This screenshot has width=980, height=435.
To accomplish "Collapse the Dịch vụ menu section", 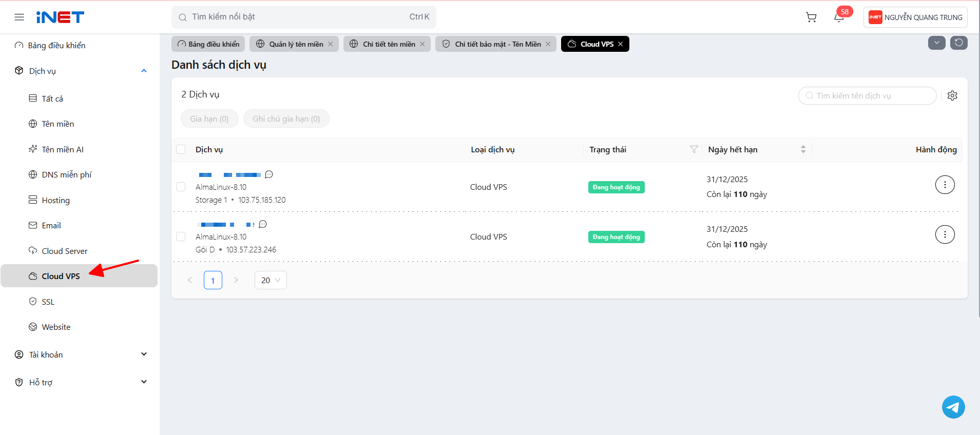I will 144,71.
